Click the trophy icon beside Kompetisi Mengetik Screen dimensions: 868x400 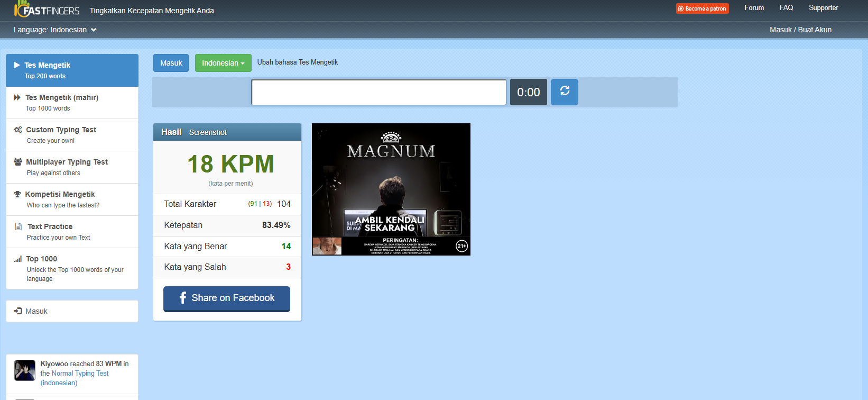coord(17,194)
